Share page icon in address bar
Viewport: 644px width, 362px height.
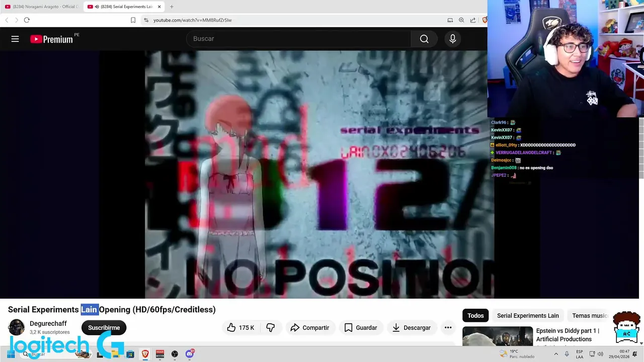point(473,20)
